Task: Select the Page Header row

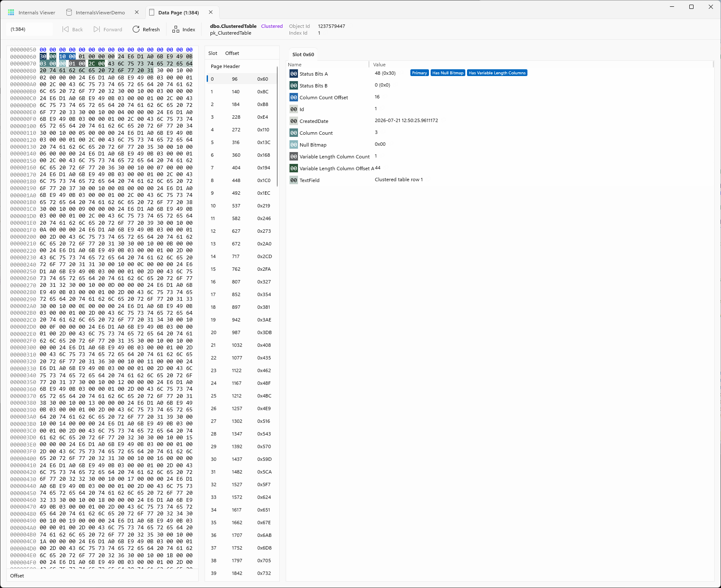Action: click(x=242, y=66)
